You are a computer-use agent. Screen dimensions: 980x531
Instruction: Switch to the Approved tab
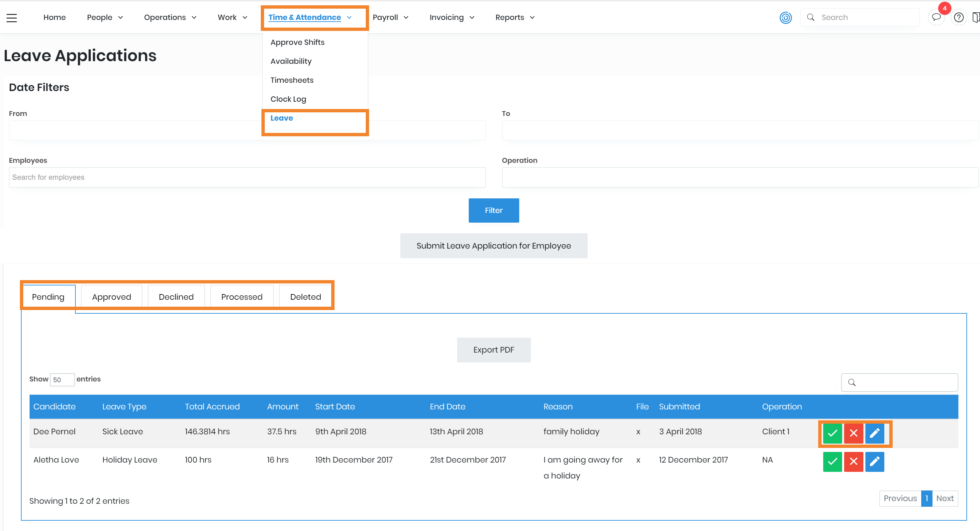[x=112, y=297]
